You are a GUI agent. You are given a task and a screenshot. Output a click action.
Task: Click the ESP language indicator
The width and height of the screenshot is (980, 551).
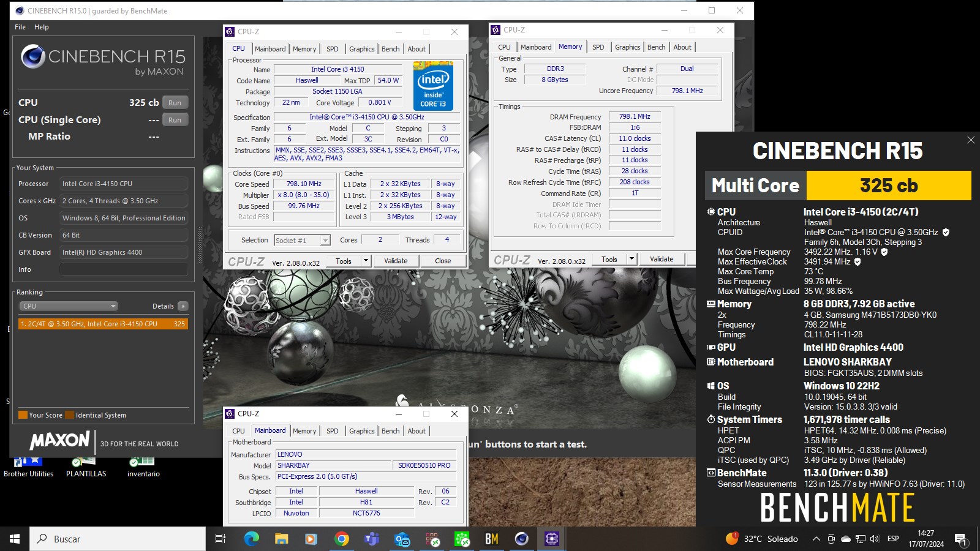(893, 539)
